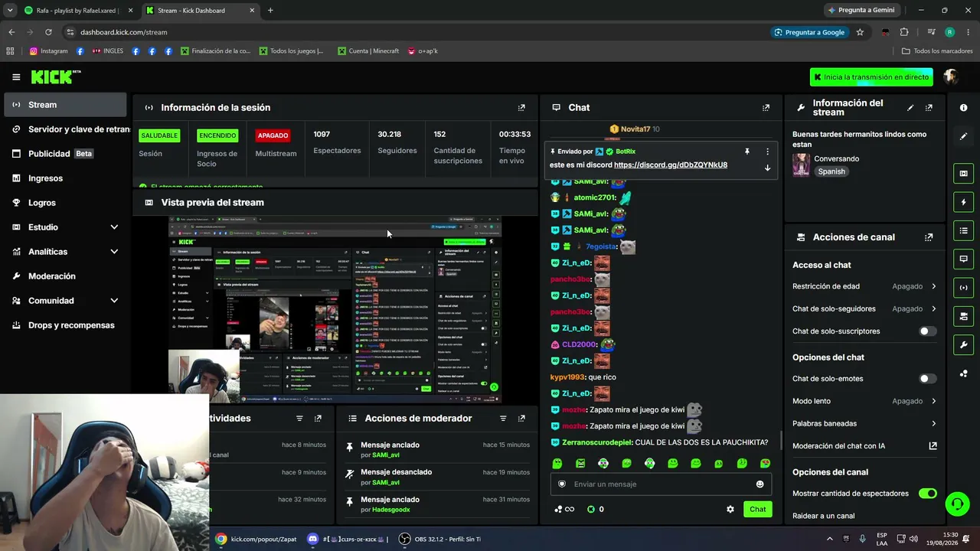Pop out the Acciones de canal panel

click(929, 237)
